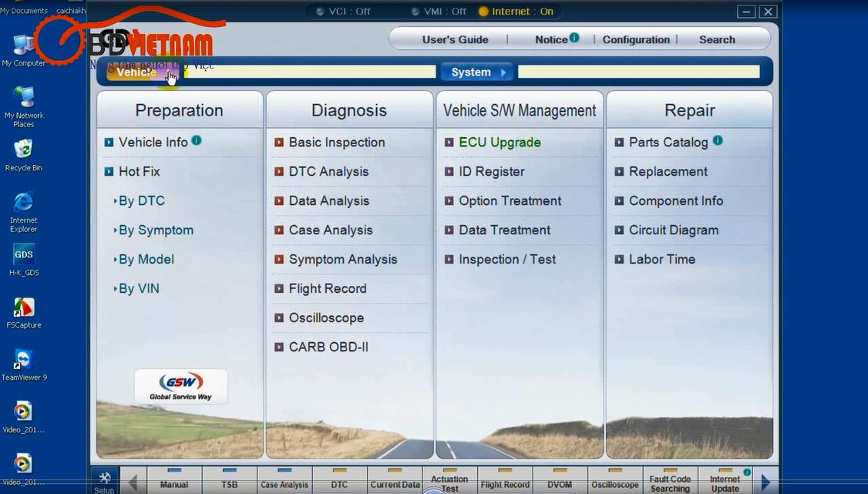Select Hot Fix By DTC

coord(142,201)
